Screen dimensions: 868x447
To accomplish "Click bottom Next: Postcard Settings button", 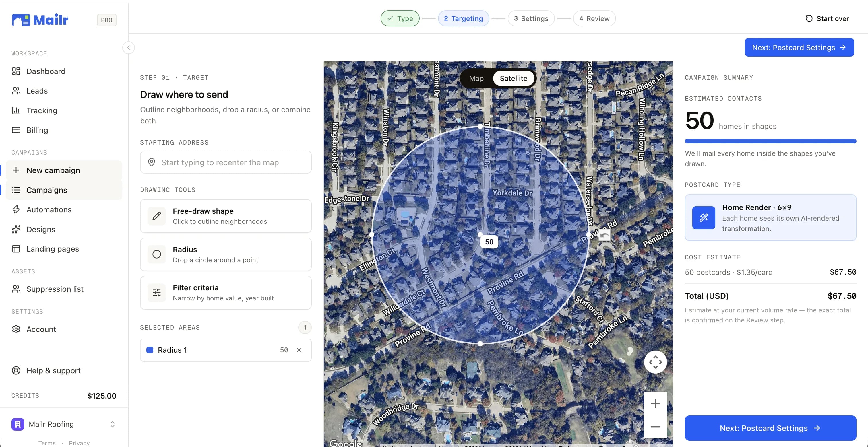I will coord(770,428).
